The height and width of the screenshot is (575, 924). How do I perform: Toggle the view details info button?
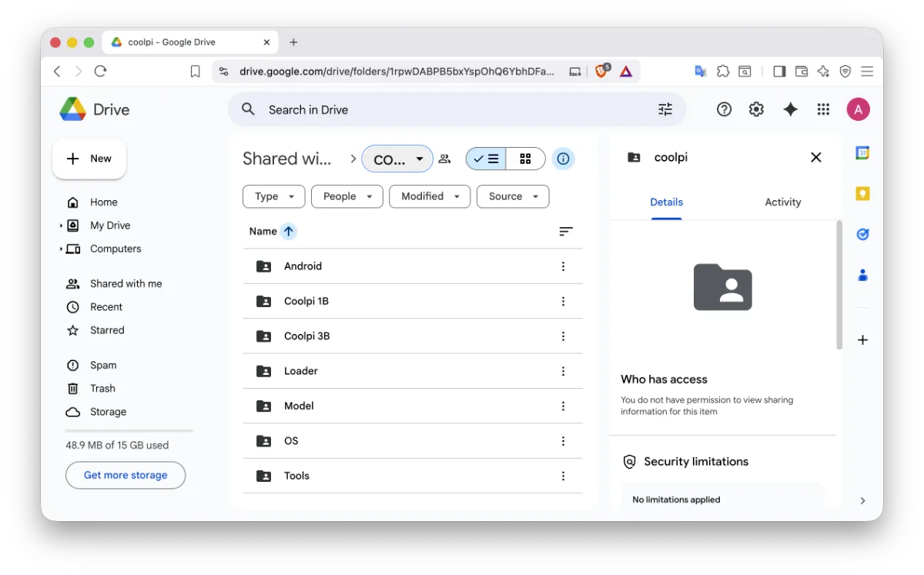pyautogui.click(x=563, y=159)
